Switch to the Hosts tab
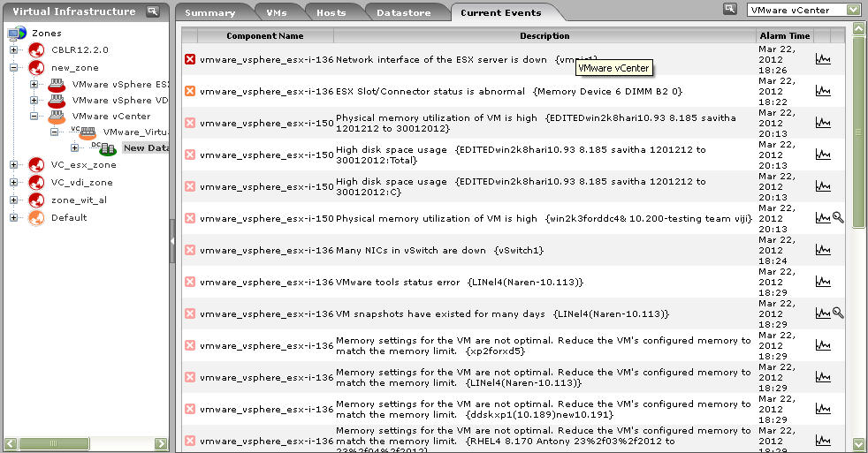Viewport: 868px width, 453px height. 331,12
